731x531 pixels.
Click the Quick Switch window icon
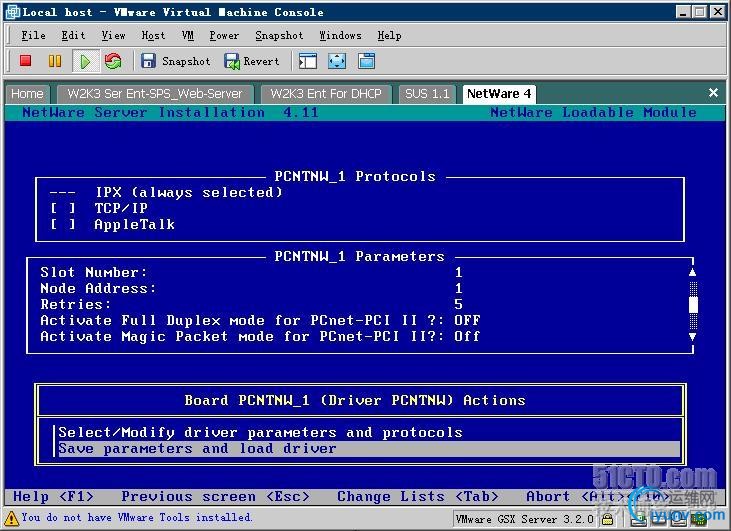[366, 61]
